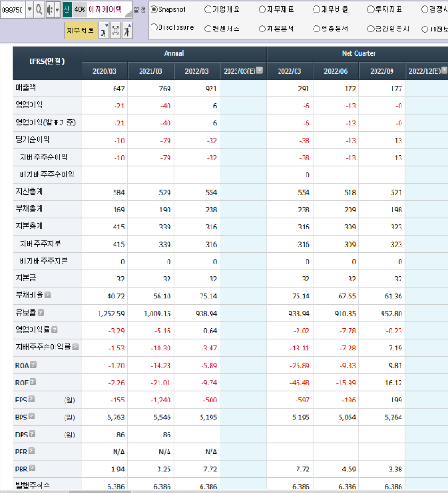Click the 부채총계 row label
Viewport: 448px width, 493px height.
tap(30, 209)
